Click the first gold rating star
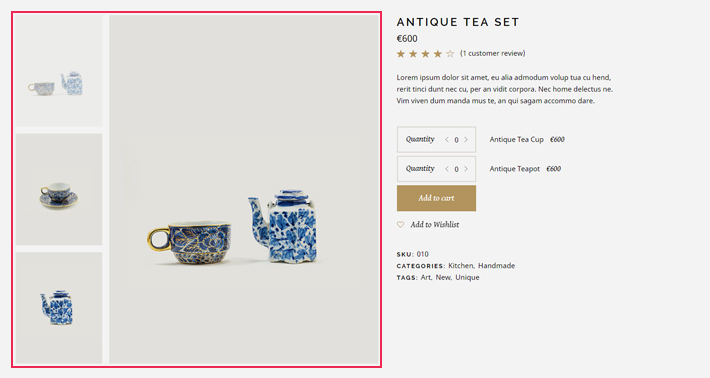Viewport: 710px width, 378px height. click(x=401, y=54)
